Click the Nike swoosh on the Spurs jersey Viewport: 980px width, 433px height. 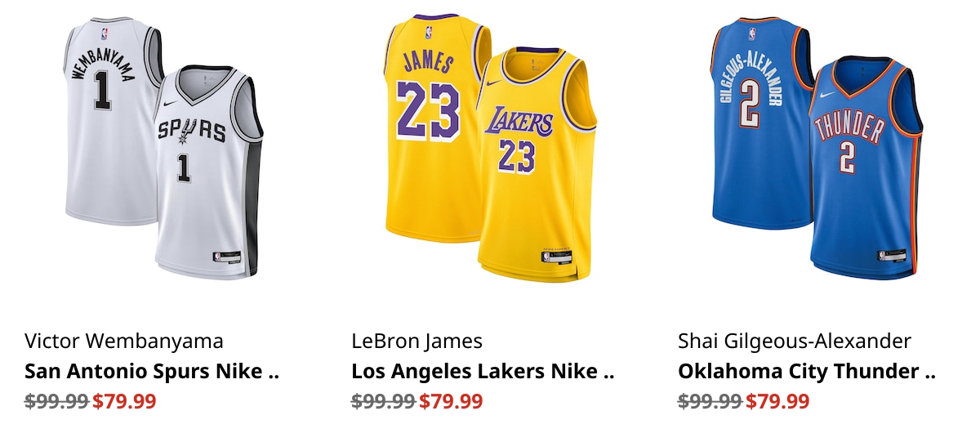[x=169, y=103]
